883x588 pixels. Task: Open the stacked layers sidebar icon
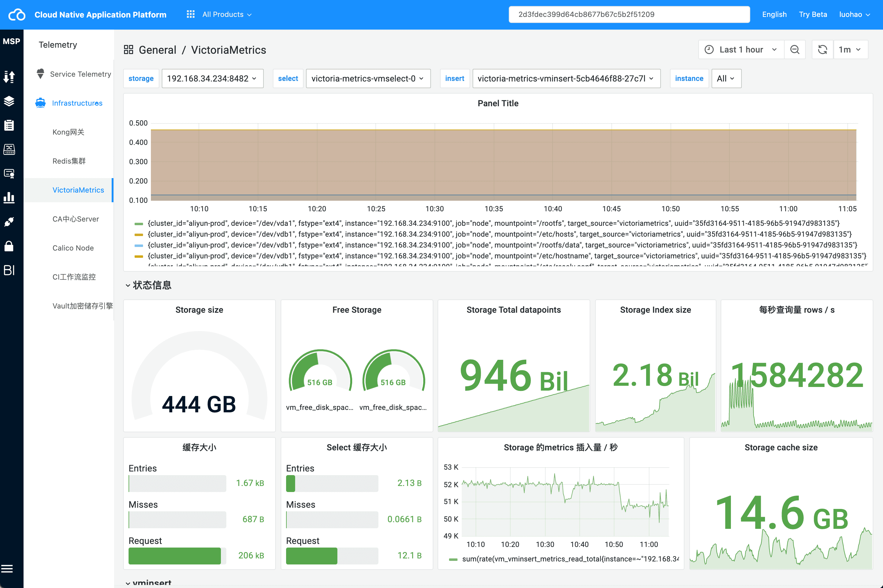click(9, 101)
